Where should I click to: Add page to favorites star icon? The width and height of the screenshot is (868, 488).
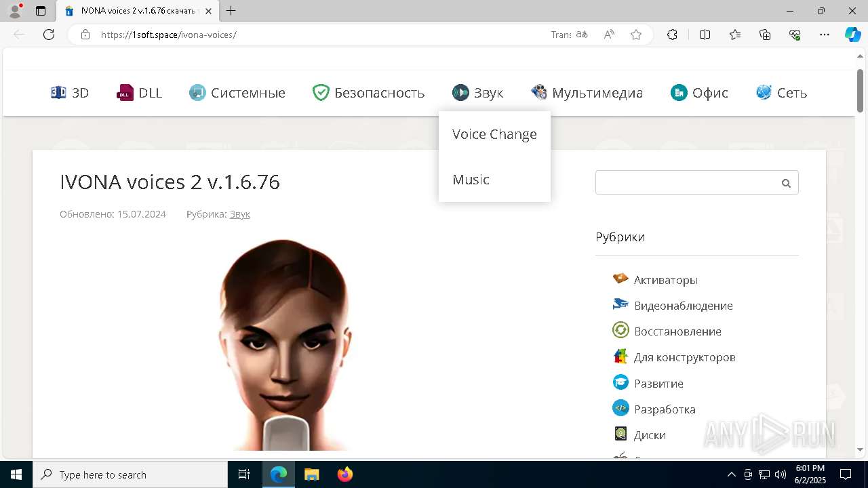(636, 35)
